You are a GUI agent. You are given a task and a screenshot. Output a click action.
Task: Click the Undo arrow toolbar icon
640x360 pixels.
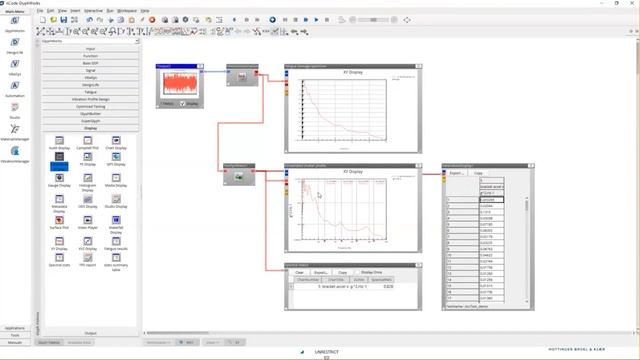[x=90, y=20]
